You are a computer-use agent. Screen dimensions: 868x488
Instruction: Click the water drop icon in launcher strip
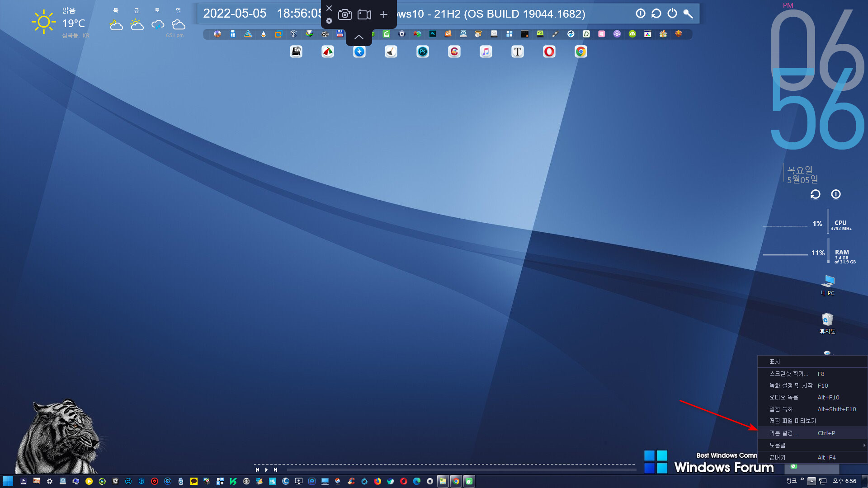pos(264,34)
